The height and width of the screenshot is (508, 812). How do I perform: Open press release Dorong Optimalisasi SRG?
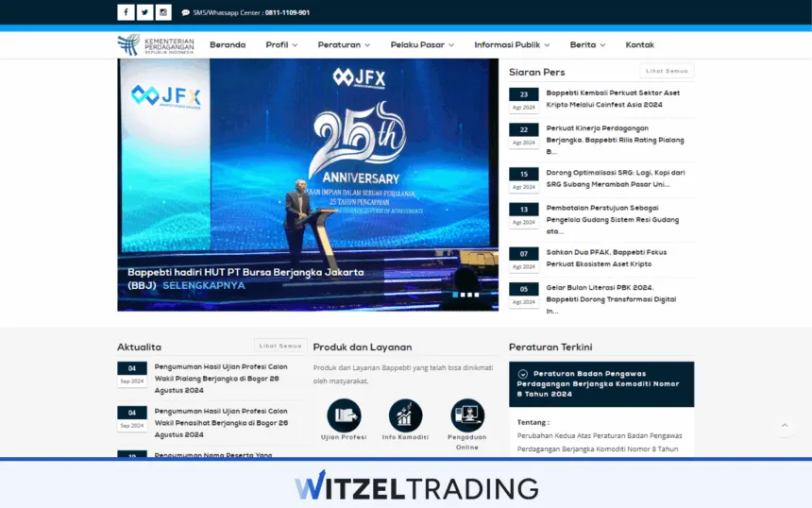pos(616,178)
